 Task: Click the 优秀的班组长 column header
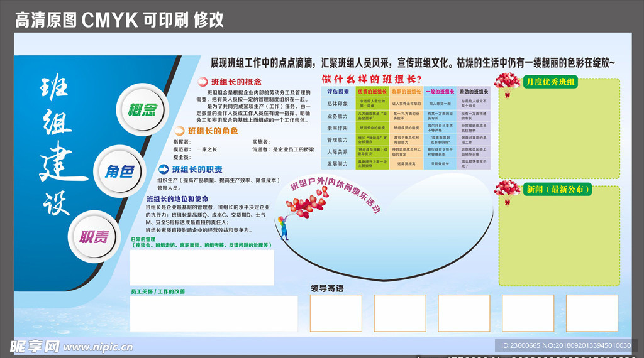coord(372,92)
